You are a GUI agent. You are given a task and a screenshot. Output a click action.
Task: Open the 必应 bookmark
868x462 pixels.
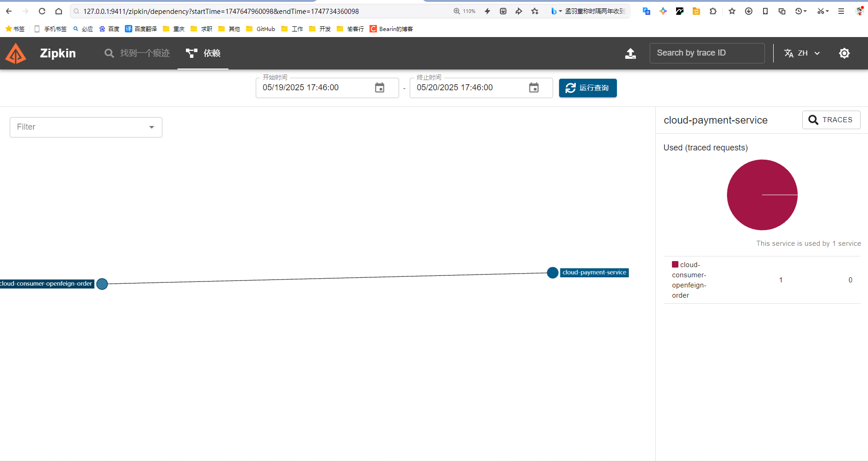[83, 29]
